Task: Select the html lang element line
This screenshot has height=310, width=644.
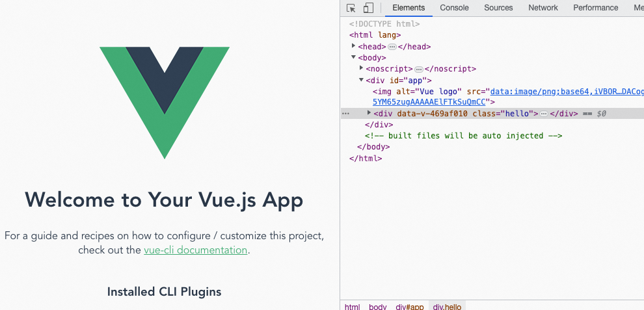Action: pyautogui.click(x=375, y=35)
